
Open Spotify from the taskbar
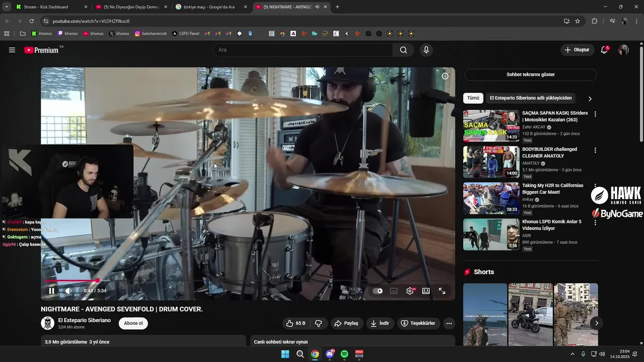[x=344, y=354]
